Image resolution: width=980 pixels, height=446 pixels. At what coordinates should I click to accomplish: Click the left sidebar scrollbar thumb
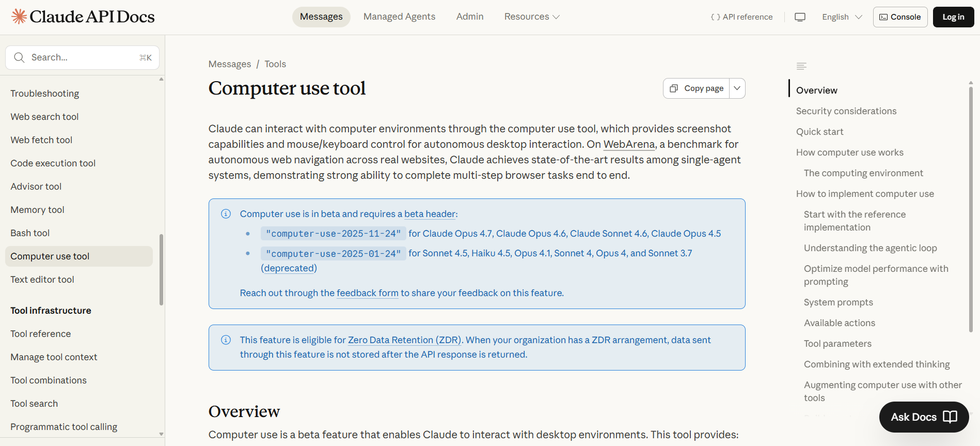[162, 270]
